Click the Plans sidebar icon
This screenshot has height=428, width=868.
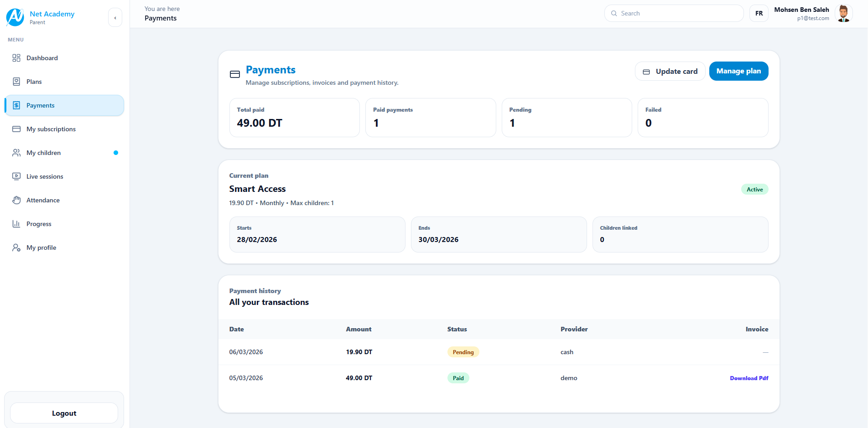(x=17, y=82)
